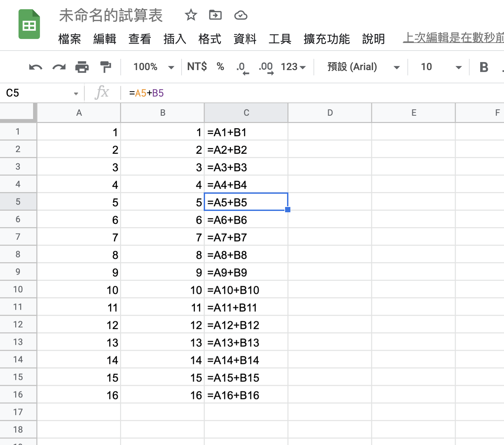
Task: Click the print icon
Action: 82,67
